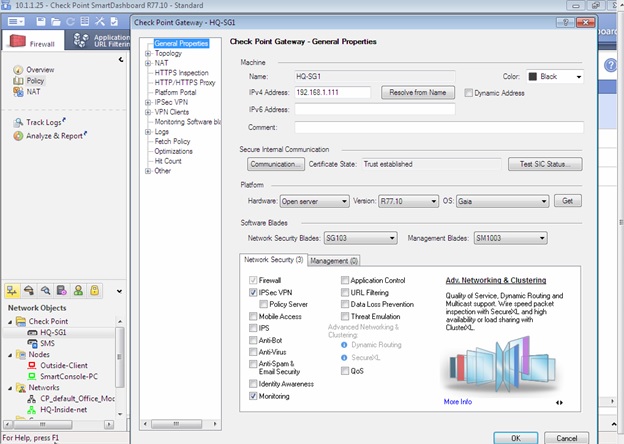Click the HQ-SG1 gateway object icon
The image size is (624, 444).
32,333
